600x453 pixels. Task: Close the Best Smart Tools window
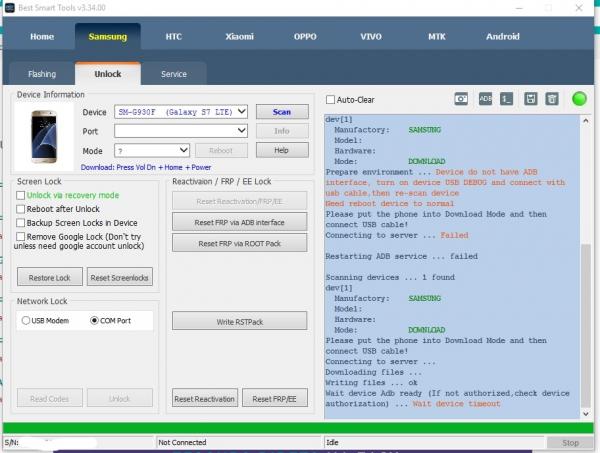[579, 8]
